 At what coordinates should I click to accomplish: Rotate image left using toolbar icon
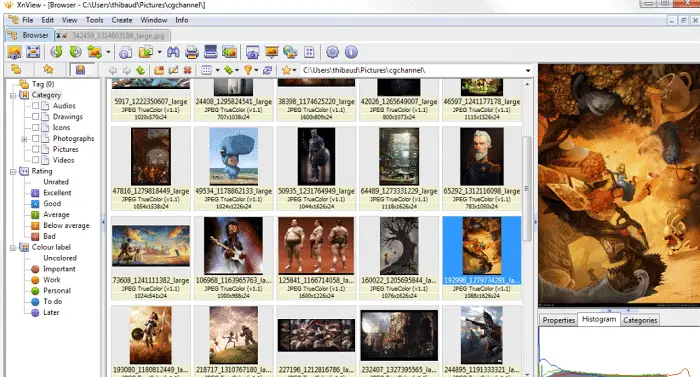(56, 52)
